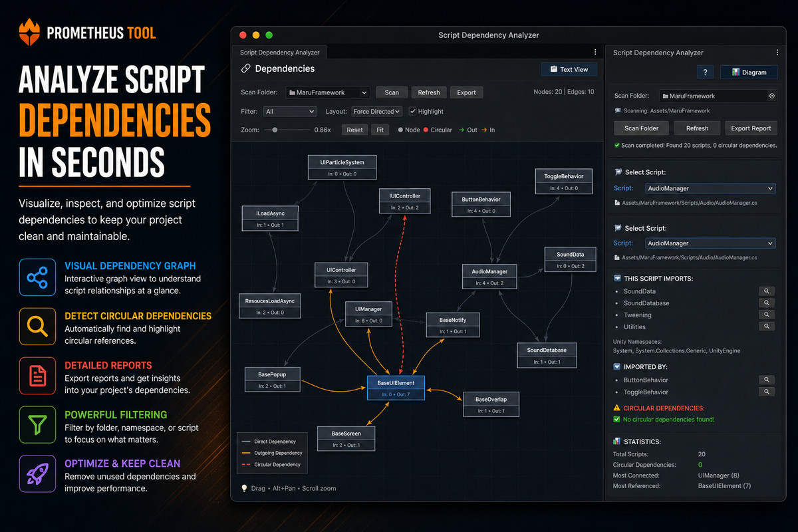Switch to Diagram view
The height and width of the screenshot is (532, 798).
click(748, 72)
